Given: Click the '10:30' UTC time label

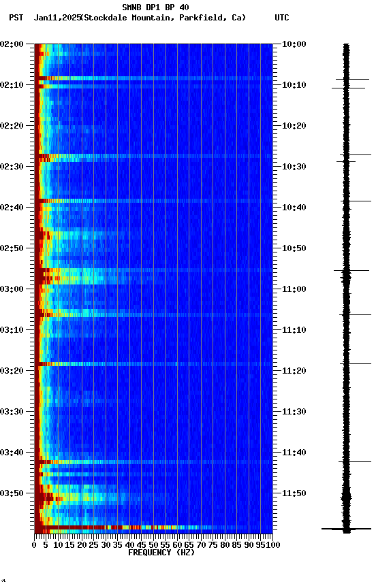Looking at the screenshot, I should pyautogui.click(x=294, y=167).
